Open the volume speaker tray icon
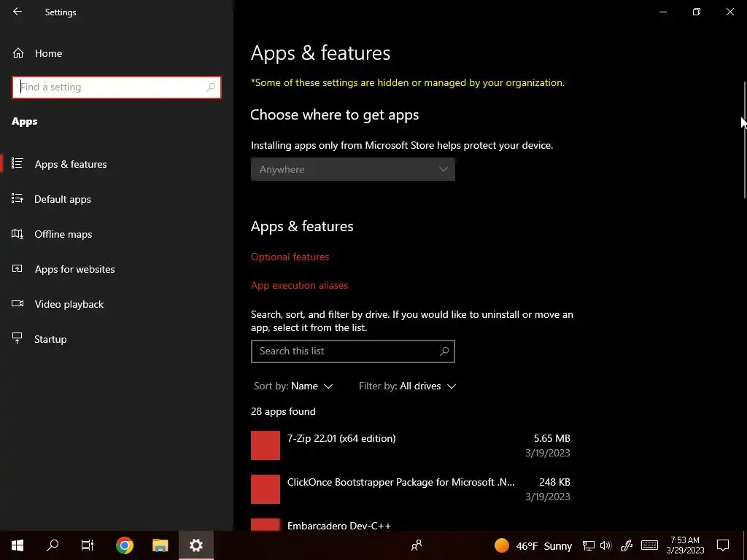Screen dimensions: 747x560 coord(605,545)
